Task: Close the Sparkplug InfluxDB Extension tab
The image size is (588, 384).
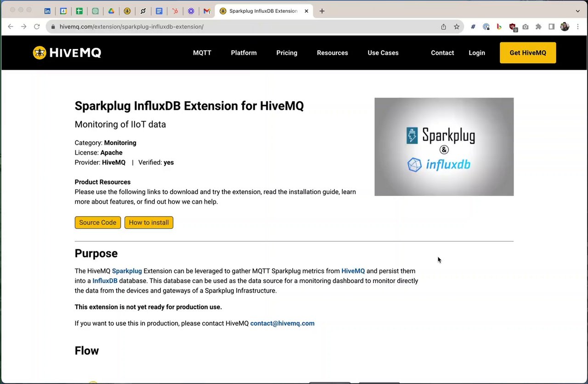Action: pos(306,11)
